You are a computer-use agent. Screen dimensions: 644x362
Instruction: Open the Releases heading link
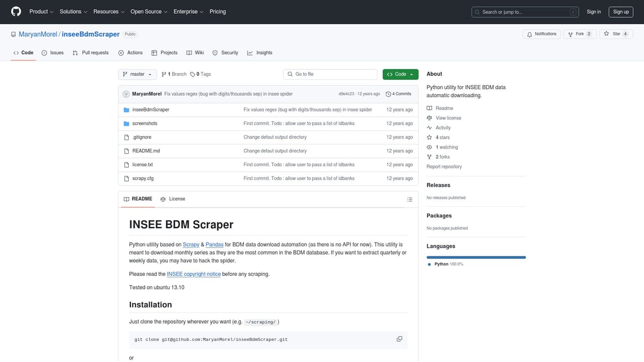[x=438, y=185]
